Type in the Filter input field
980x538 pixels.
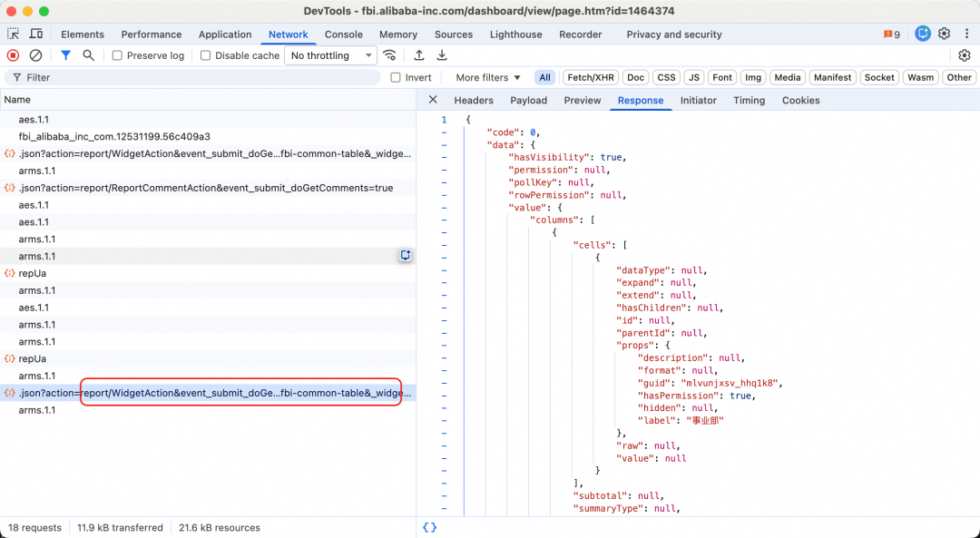click(200, 78)
